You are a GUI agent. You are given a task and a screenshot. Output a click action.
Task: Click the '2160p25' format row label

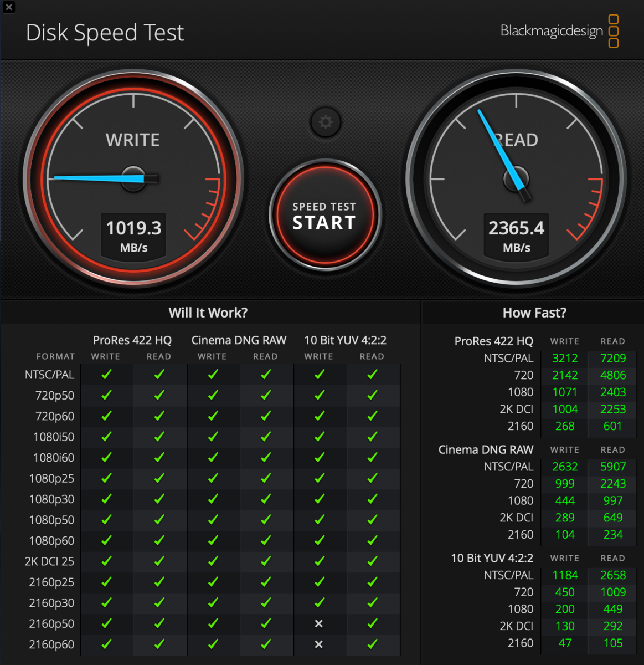pyautogui.click(x=51, y=582)
